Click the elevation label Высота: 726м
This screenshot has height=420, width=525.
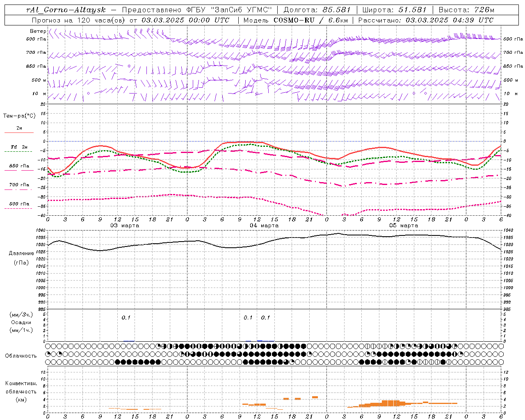[x=466, y=10]
